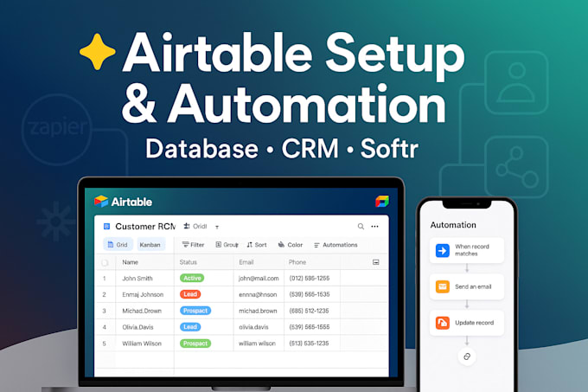This screenshot has width=588, height=392.
Task: Click row number 5 in the grid
Action: (x=105, y=344)
